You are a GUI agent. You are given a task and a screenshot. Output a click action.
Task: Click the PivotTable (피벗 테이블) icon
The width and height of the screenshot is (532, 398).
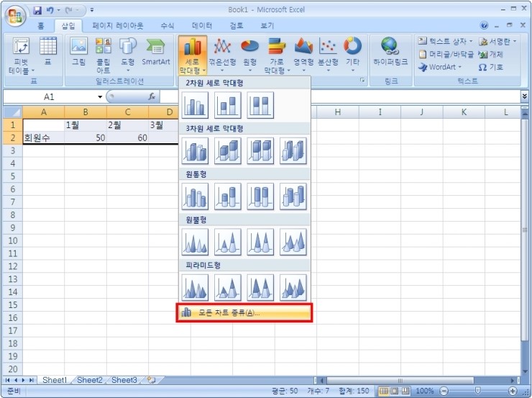pyautogui.click(x=21, y=54)
